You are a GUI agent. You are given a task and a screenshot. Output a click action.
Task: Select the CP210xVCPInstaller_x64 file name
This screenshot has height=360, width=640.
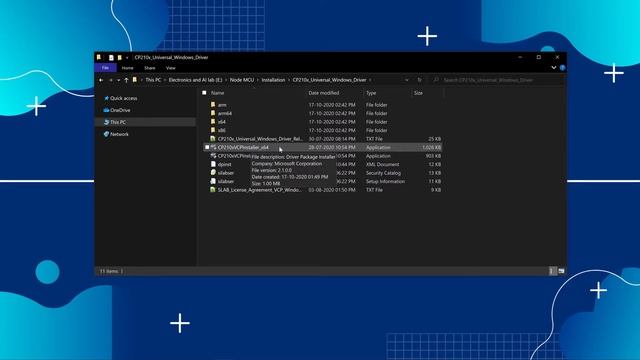pos(243,147)
